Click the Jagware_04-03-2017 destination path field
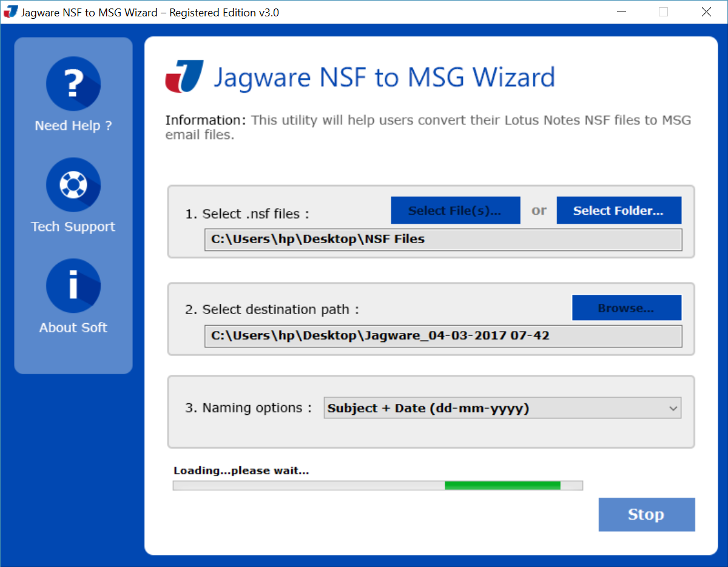Viewport: 728px width, 567px height. point(443,336)
